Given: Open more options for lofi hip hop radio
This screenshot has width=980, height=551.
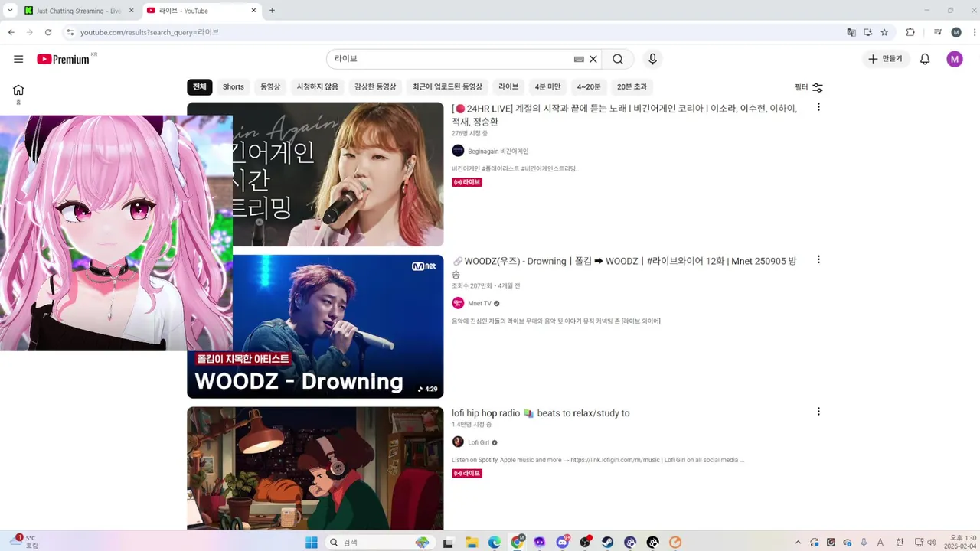Looking at the screenshot, I should 818,411.
